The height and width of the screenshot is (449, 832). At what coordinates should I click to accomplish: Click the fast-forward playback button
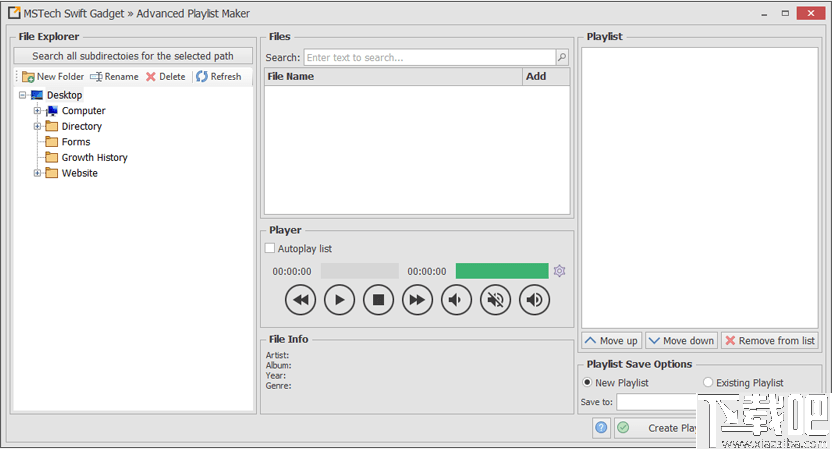point(417,300)
